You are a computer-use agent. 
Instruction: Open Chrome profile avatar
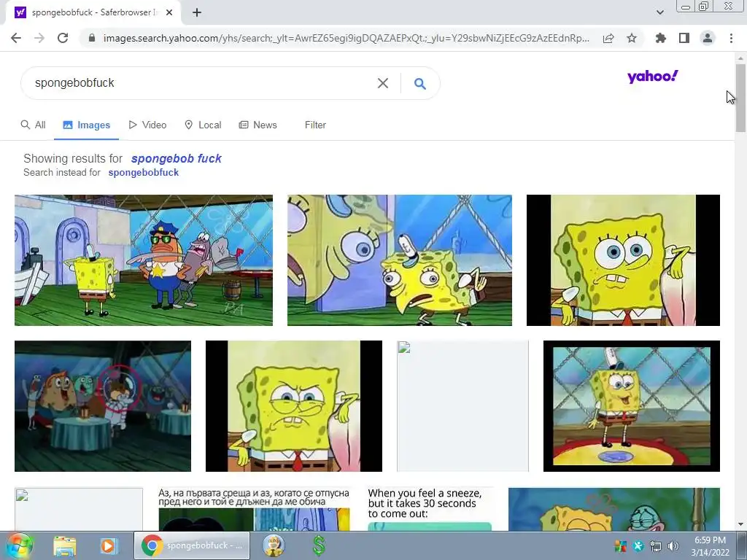tap(708, 38)
